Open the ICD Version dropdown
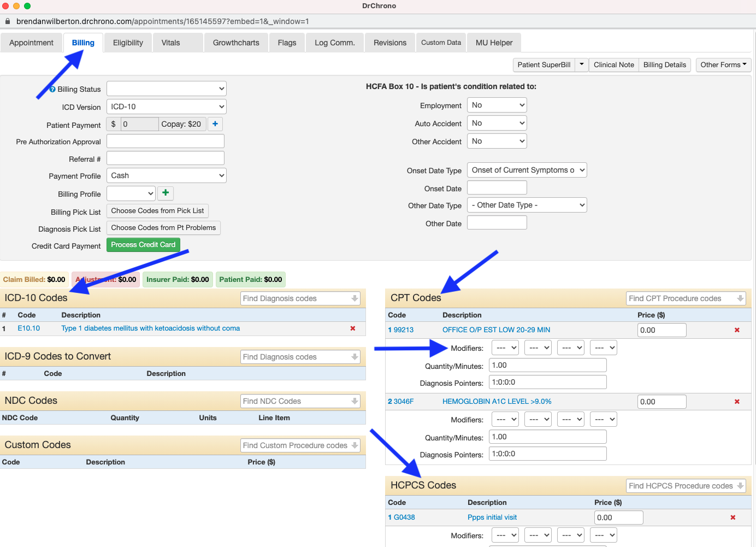 pos(167,107)
